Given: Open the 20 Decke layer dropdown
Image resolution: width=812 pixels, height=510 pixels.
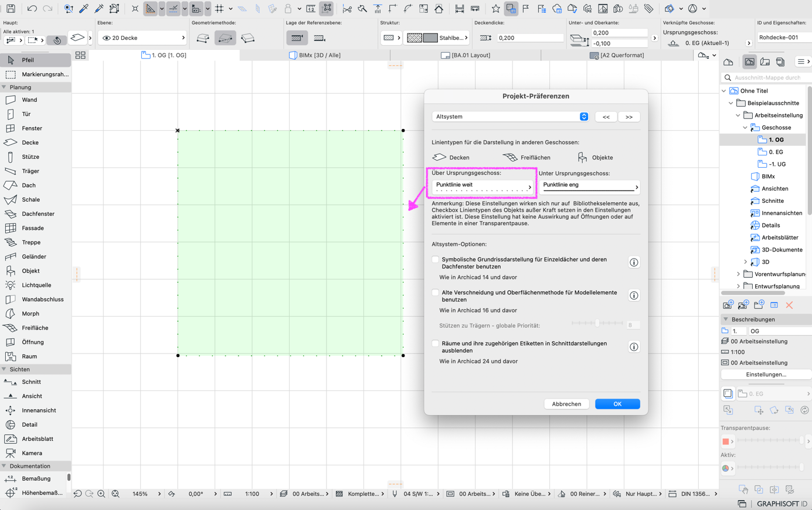Looking at the screenshot, I should click(142, 38).
